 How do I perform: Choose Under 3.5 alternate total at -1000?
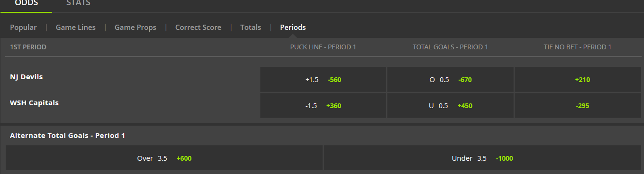pyautogui.click(x=482, y=158)
